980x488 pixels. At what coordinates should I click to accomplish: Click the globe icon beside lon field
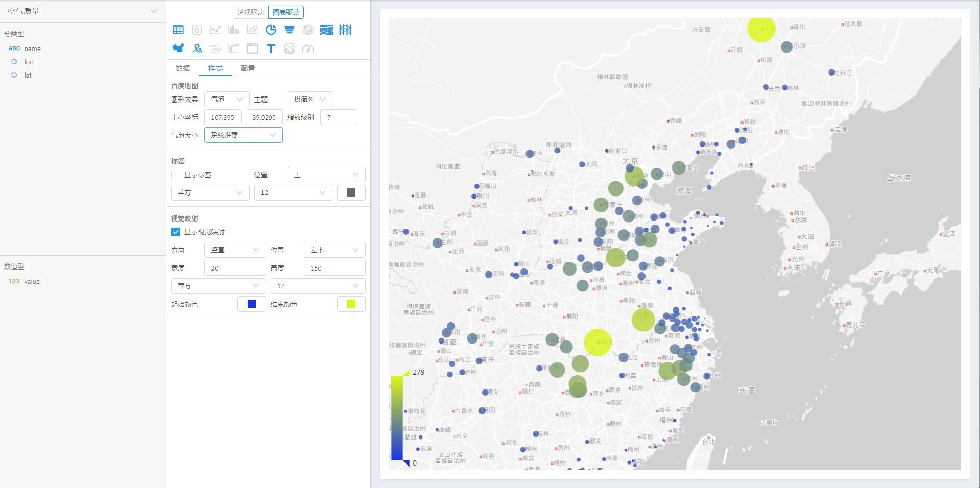tap(14, 62)
